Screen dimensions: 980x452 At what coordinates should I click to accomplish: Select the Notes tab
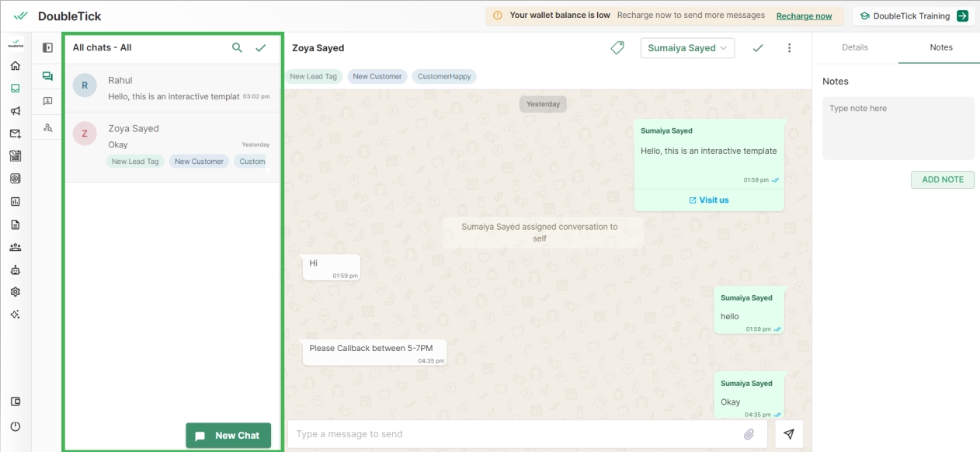[x=941, y=47]
